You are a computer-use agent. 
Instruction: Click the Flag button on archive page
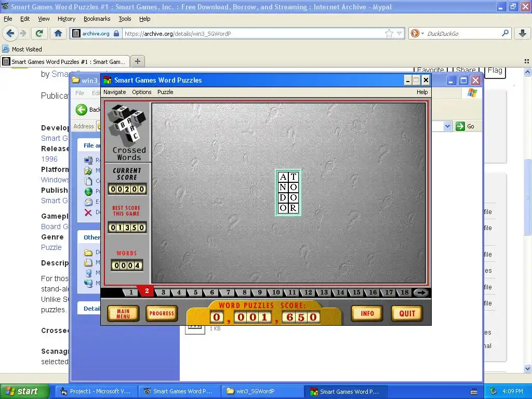[x=495, y=71]
